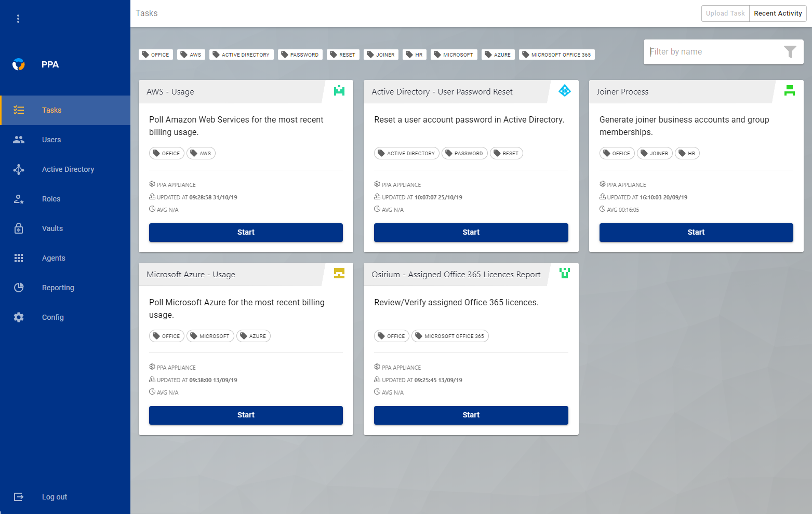Filter by MICROSOFT tag in top bar
Image resolution: width=812 pixels, height=514 pixels.
click(454, 55)
